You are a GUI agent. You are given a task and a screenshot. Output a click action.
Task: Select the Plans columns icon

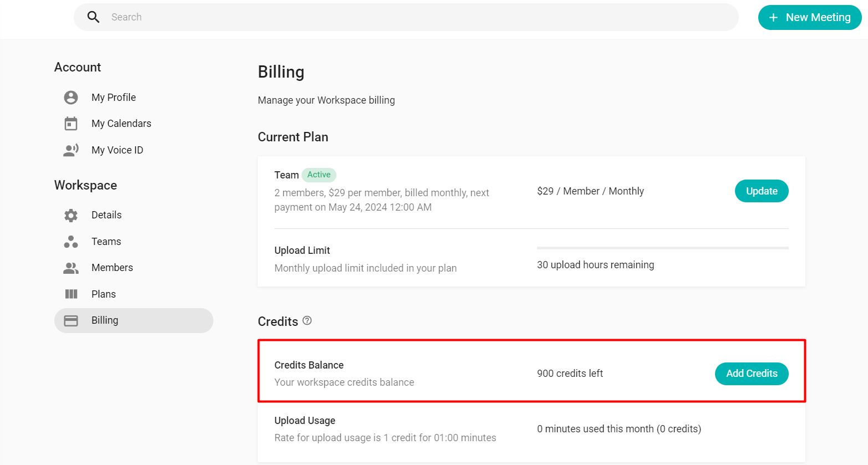[70, 293]
